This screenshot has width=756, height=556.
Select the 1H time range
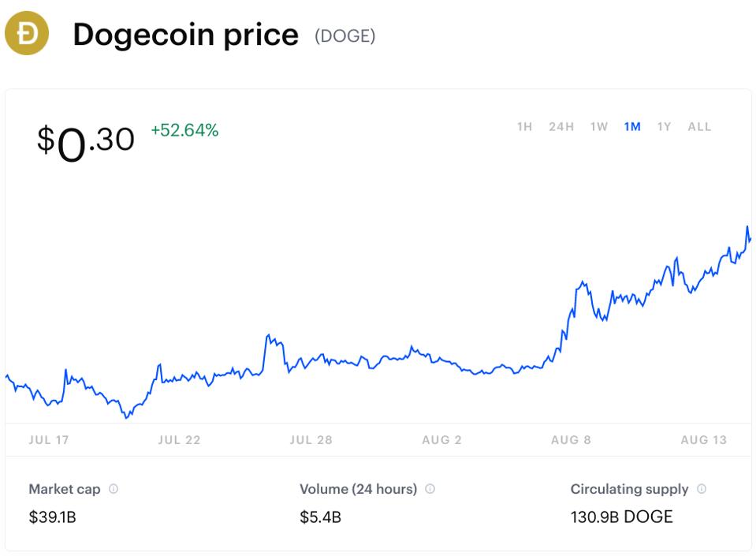(x=524, y=127)
